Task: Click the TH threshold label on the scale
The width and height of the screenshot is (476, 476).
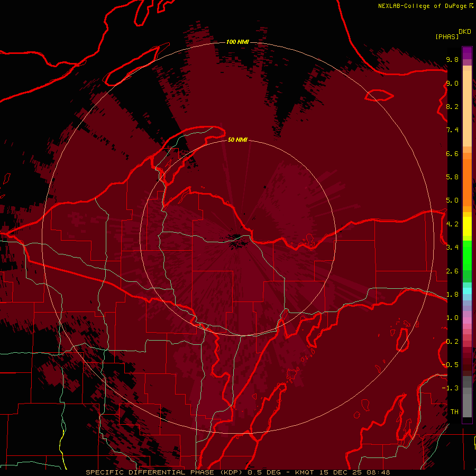Action: 454,412
